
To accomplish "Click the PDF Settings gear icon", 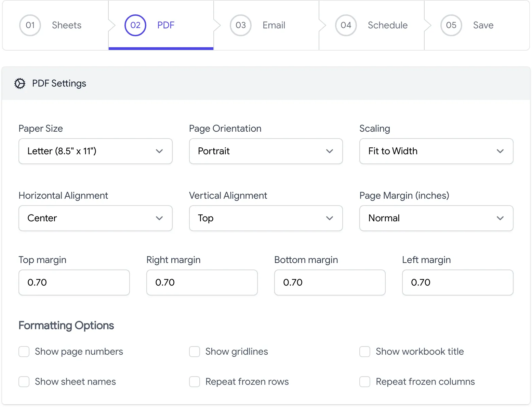I will click(x=20, y=83).
